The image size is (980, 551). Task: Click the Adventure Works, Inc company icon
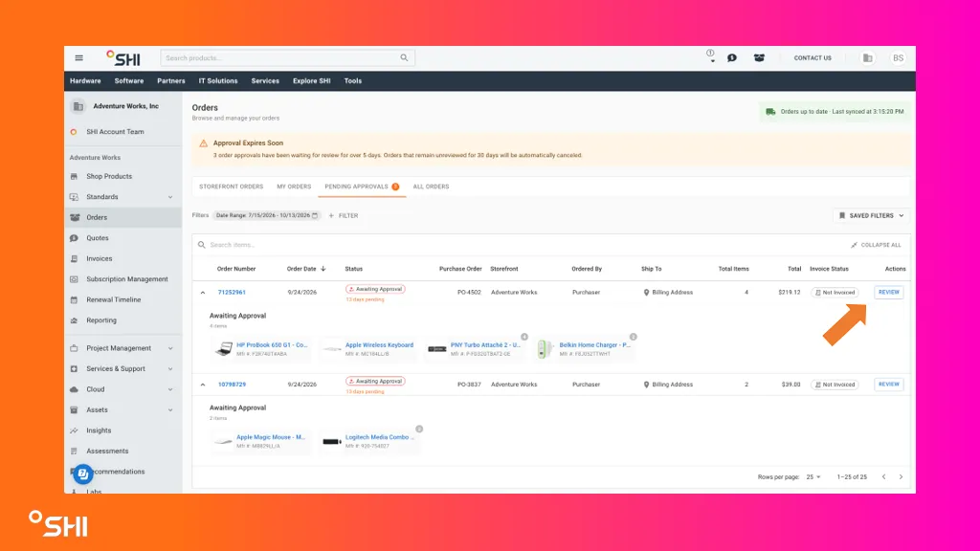78,106
